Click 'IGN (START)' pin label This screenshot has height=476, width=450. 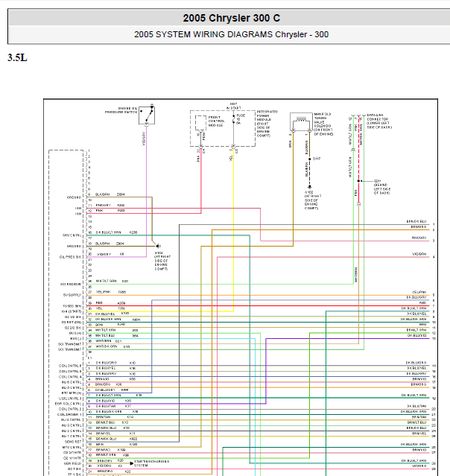(72, 311)
